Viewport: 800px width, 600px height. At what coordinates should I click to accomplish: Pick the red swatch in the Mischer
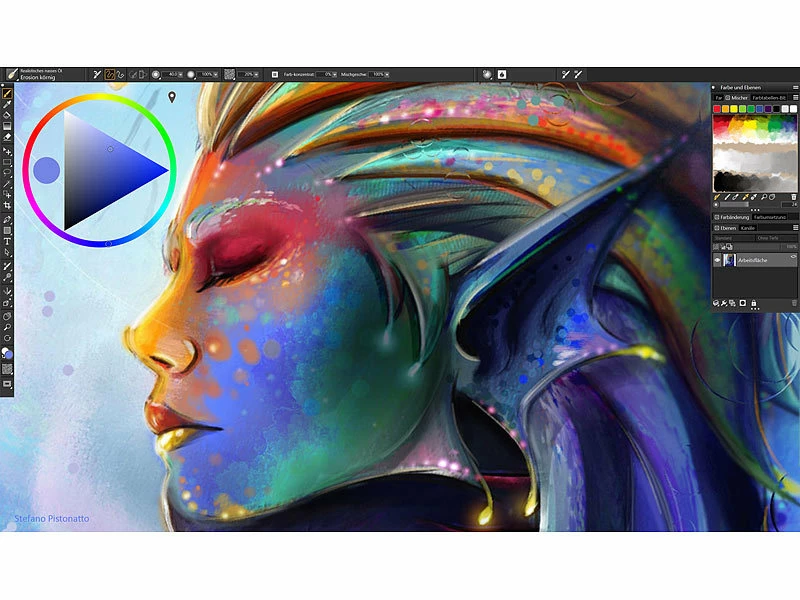tap(717, 108)
